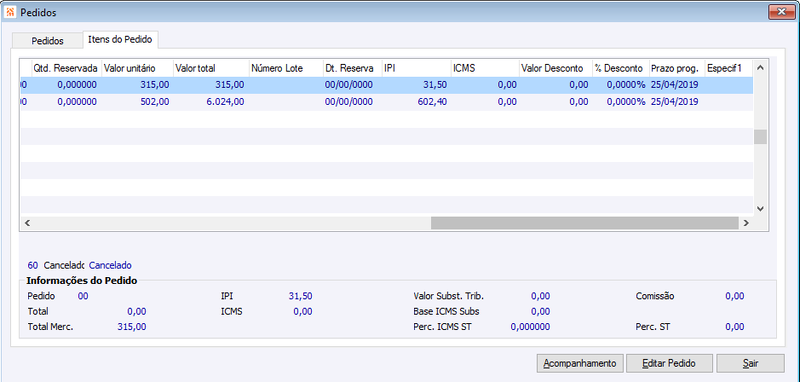Click the Total Merc. value 315,00

(x=132, y=327)
